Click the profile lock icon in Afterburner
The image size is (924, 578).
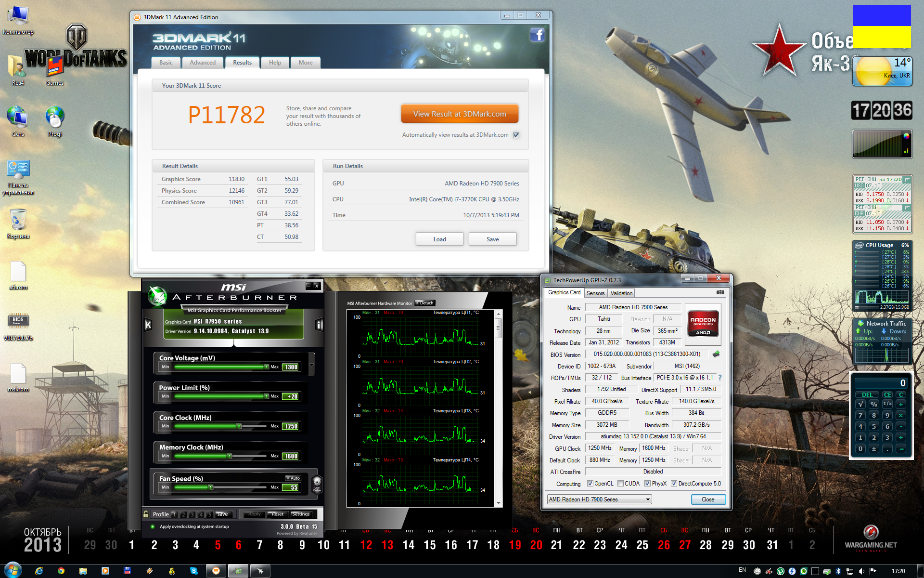[x=146, y=514]
